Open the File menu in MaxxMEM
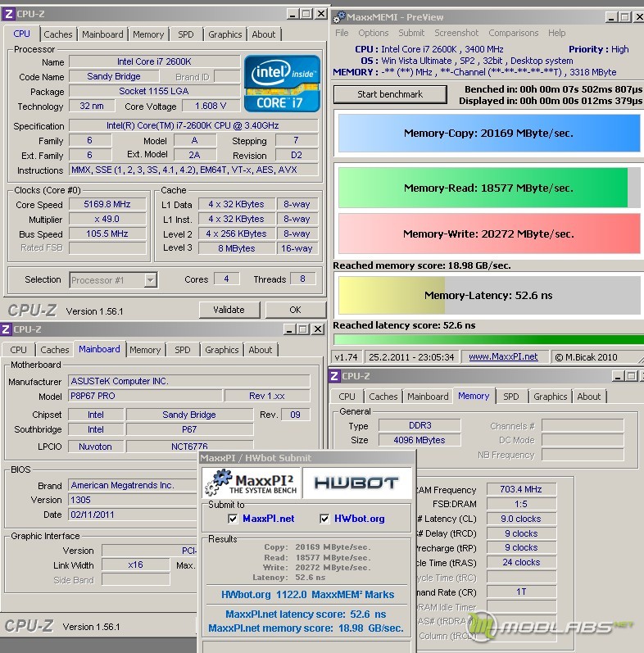644x653 pixels. (342, 33)
